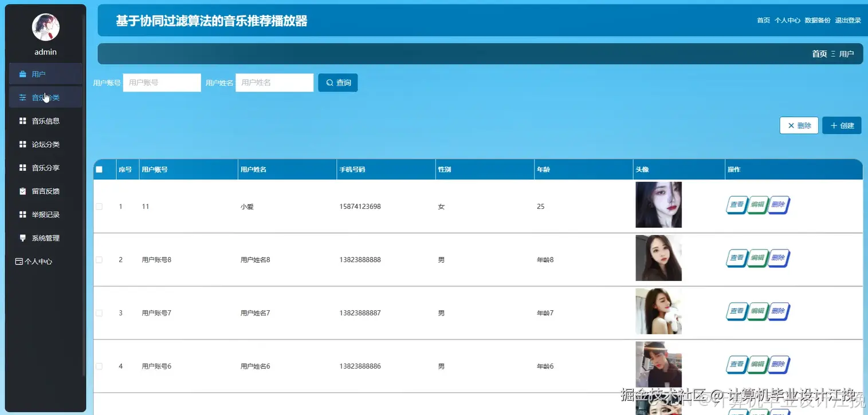Click 退出登录 in the top navigation

pos(847,19)
